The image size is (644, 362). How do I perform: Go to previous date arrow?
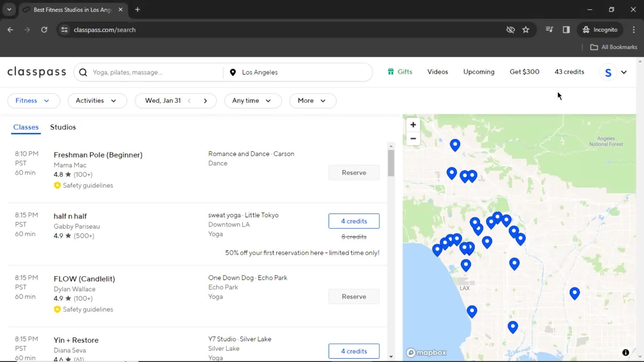coord(189,101)
